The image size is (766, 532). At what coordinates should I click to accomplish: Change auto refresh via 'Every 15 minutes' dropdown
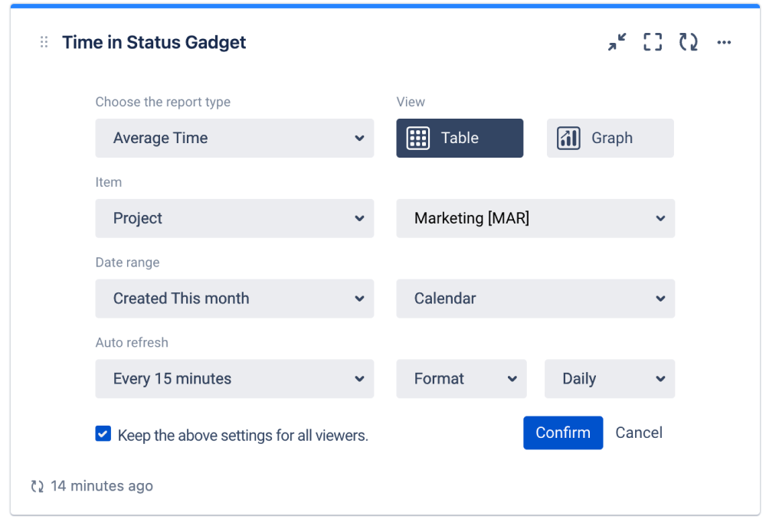[x=234, y=378]
